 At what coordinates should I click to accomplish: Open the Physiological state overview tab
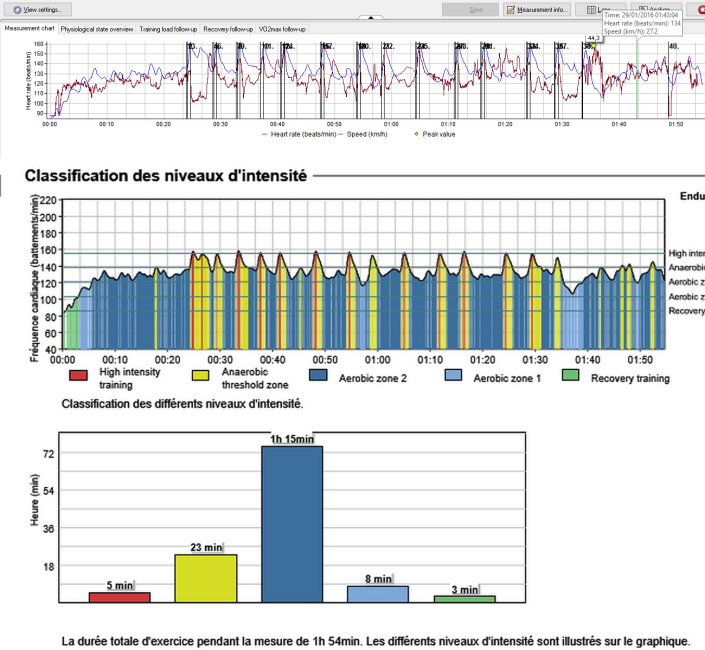(97, 30)
